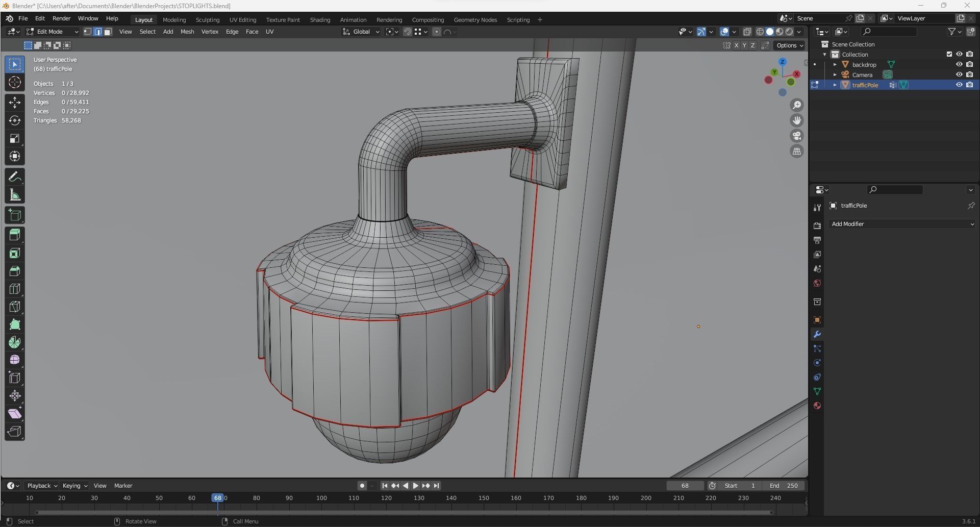Activate the Measure tool
Image resolution: width=980 pixels, height=527 pixels.
[15, 195]
